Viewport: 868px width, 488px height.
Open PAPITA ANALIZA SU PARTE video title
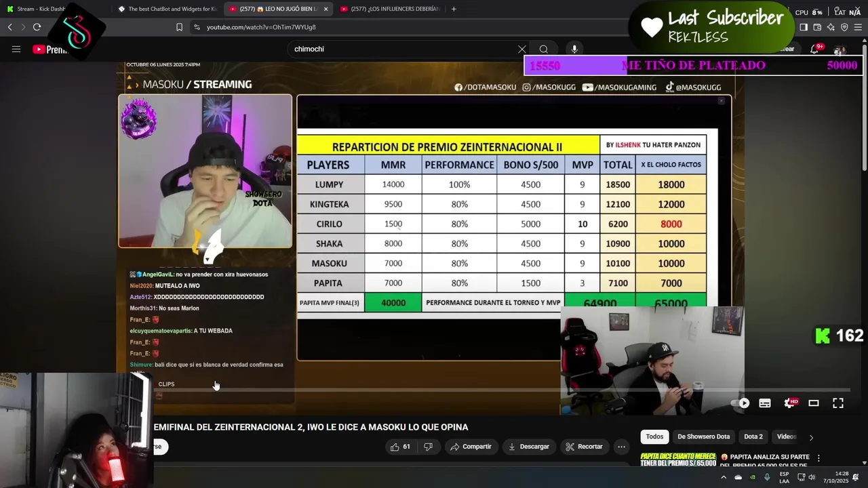click(x=764, y=461)
